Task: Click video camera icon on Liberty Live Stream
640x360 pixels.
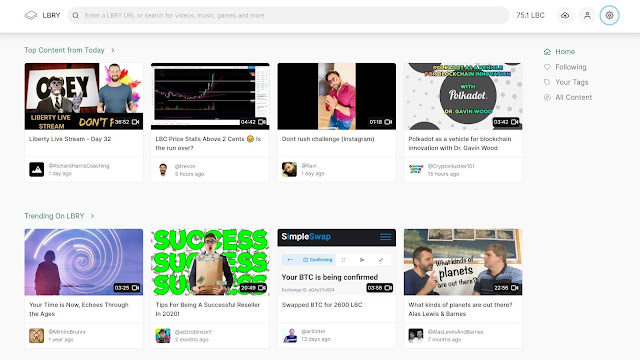Action: 136,122
